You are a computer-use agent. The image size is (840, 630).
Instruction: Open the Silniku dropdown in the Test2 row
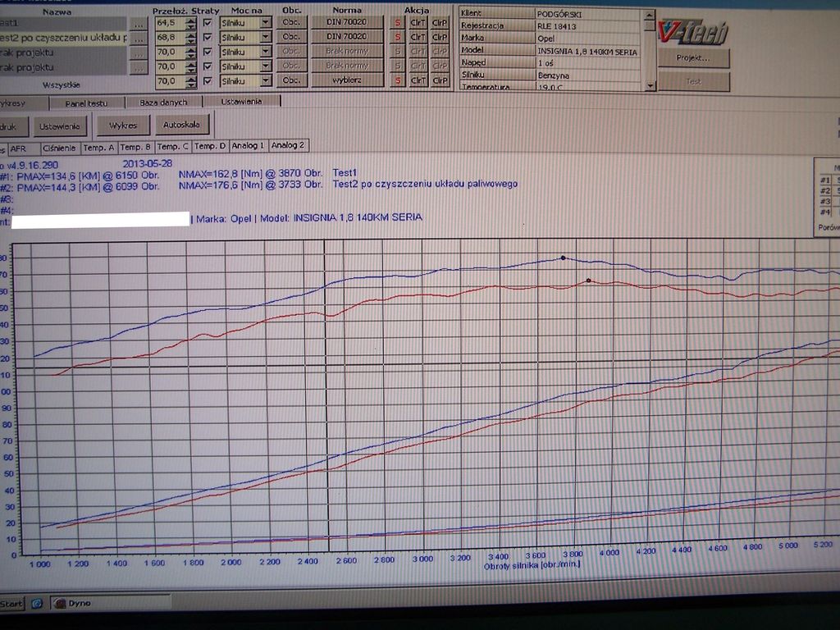265,38
